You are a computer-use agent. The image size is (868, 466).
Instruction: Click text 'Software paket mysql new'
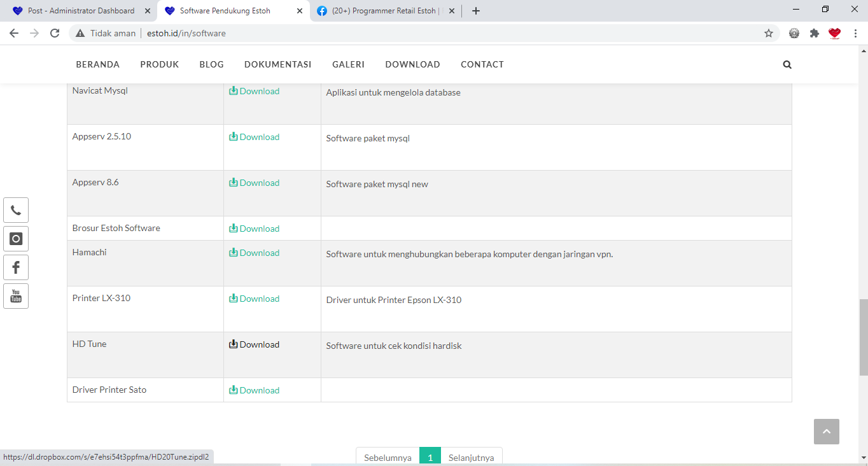coord(377,184)
